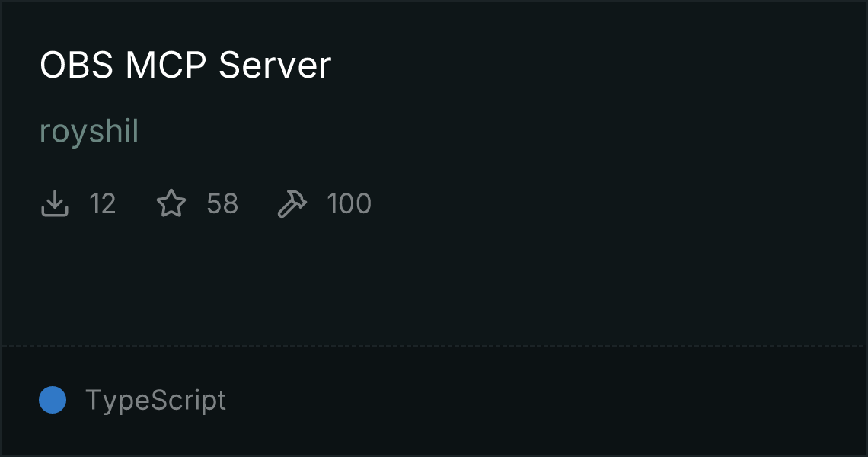This screenshot has height=457, width=868.
Task: Click the dashed divider above TypeScript
Action: pos(434,347)
